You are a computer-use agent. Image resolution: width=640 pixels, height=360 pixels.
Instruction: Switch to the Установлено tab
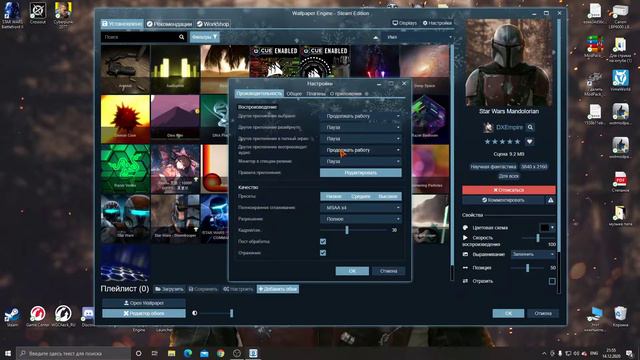[122, 24]
